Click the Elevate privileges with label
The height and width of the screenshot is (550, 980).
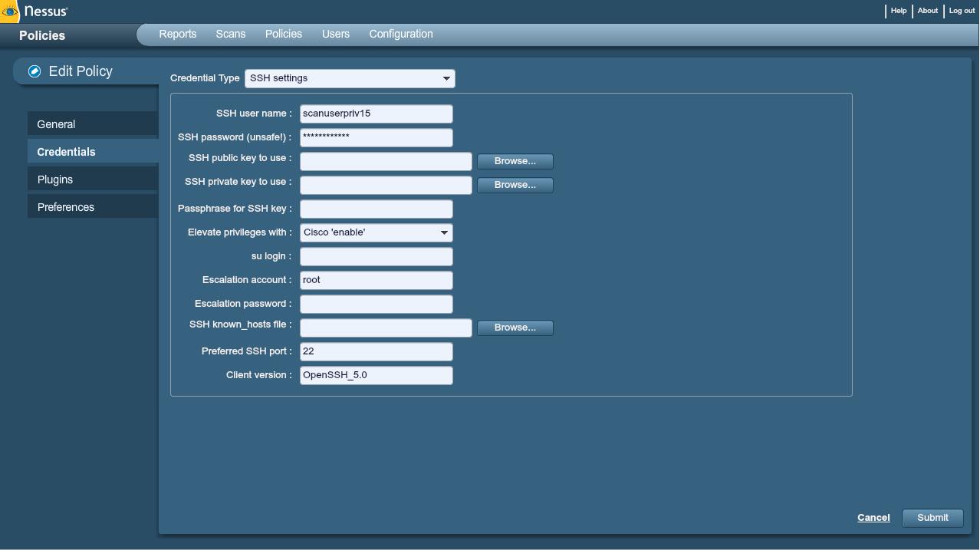tap(240, 232)
